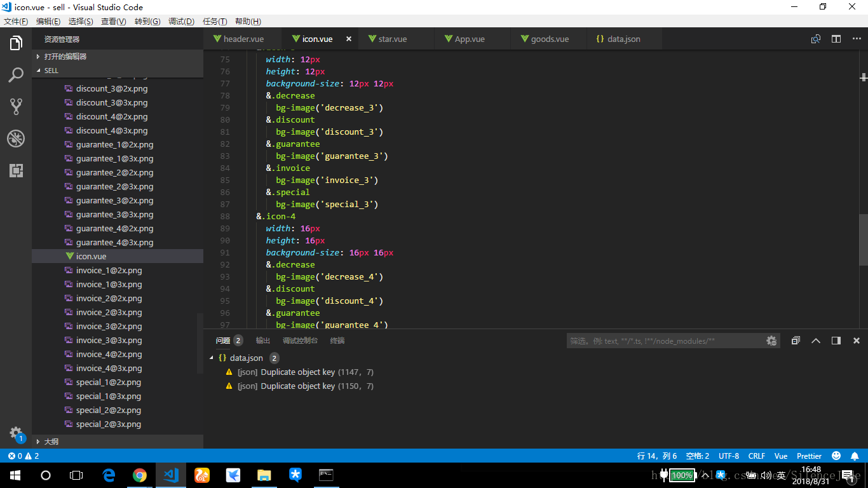
Task: Open Task View on the taskbar
Action: [76, 475]
